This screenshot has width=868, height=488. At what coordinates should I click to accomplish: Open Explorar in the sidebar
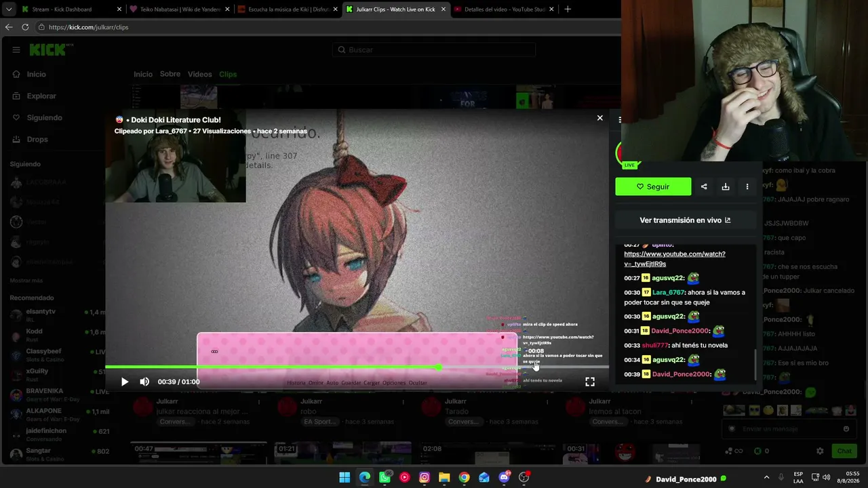tap(35, 96)
